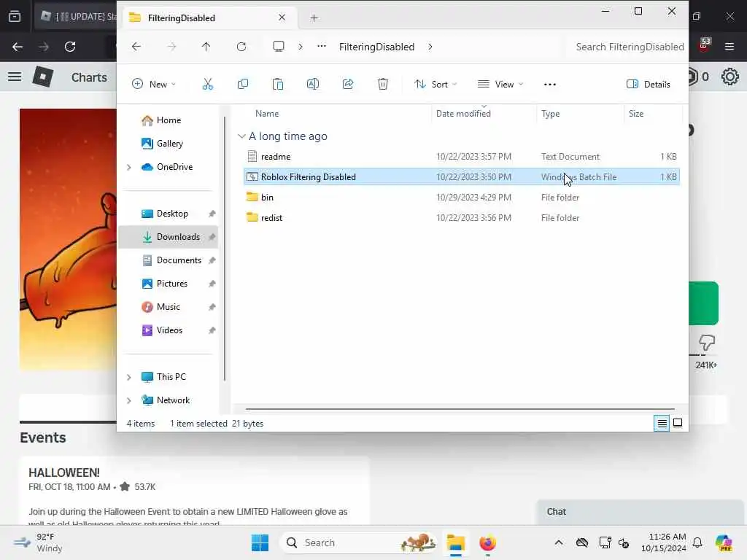Reload the browser page
747x560 pixels.
pyautogui.click(x=70, y=47)
